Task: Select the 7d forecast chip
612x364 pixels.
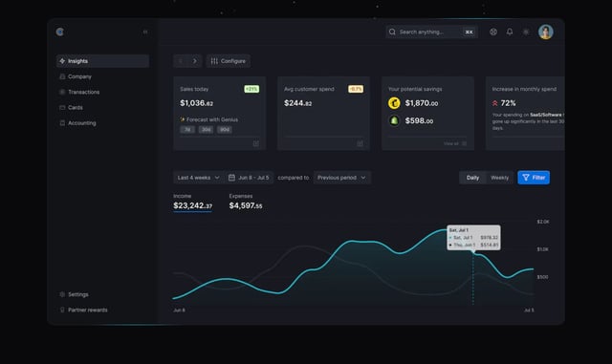Action: (x=187, y=130)
